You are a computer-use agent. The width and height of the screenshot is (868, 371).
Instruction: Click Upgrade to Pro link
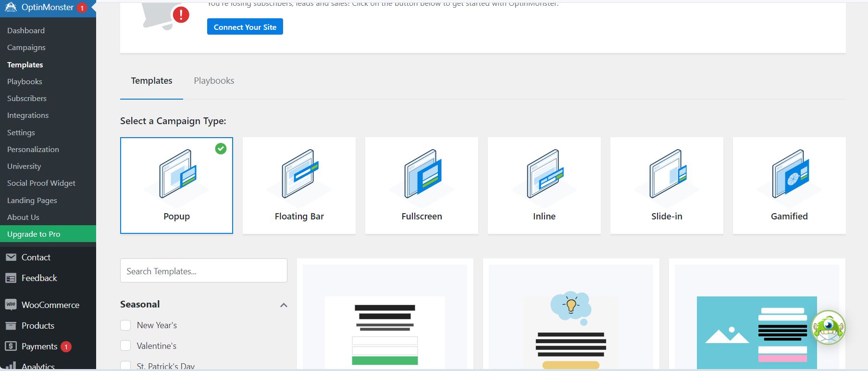click(34, 234)
